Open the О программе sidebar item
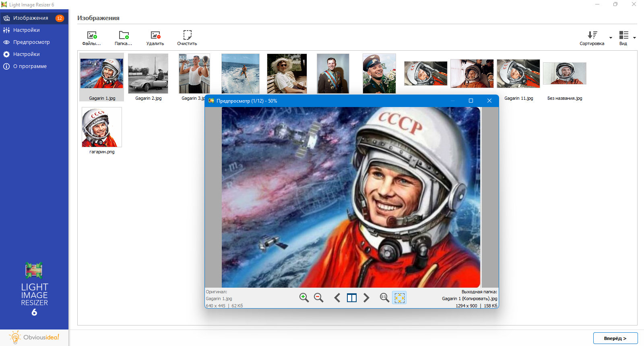Screen dimensions: 644x346 tap(34, 66)
